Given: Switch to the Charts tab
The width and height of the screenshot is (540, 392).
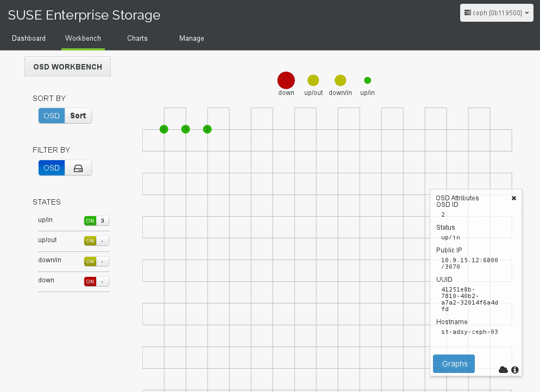Looking at the screenshot, I should 137,38.
